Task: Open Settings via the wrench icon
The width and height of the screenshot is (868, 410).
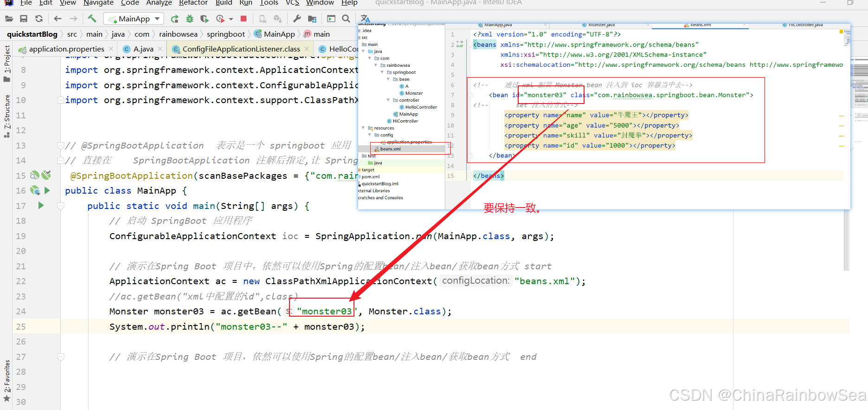Action: (297, 19)
